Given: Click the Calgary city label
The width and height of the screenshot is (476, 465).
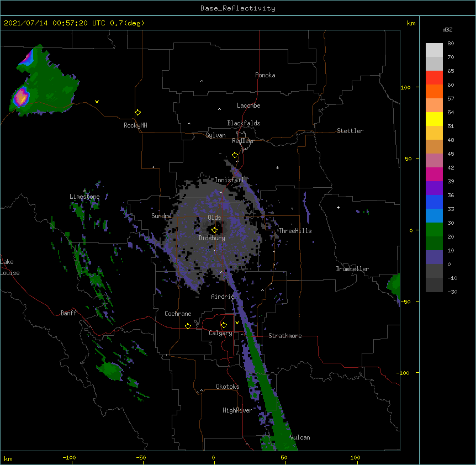Looking at the screenshot, I should [220, 333].
